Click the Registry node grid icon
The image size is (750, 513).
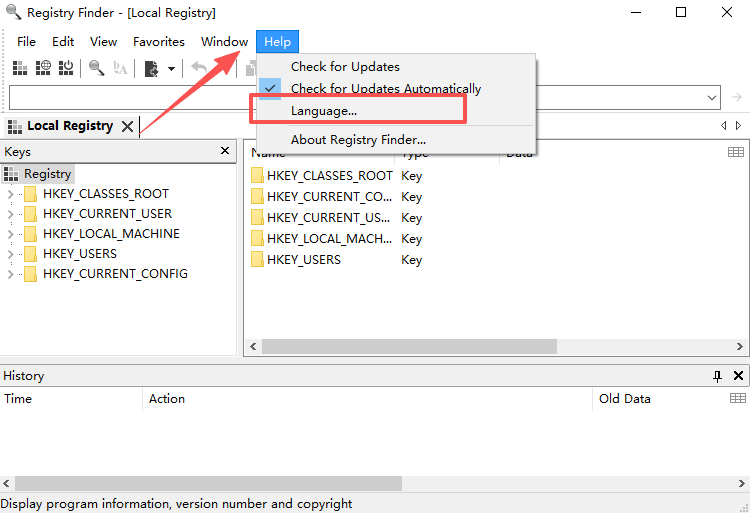pos(11,174)
